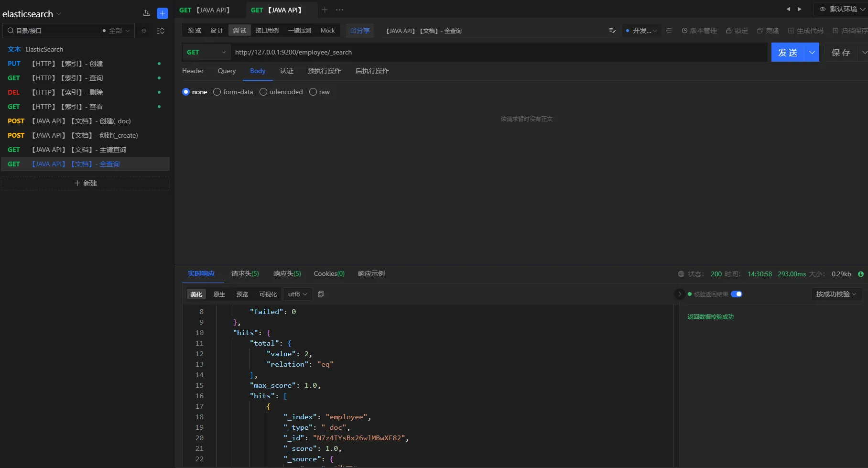
Task: Click the blue plus new item icon
Action: (163, 13)
